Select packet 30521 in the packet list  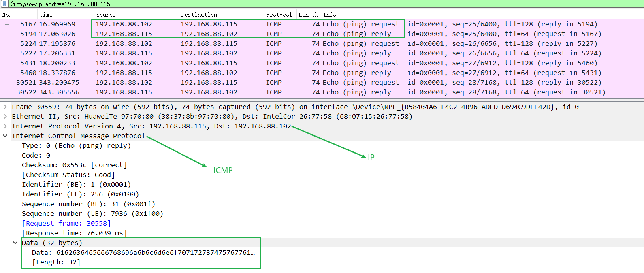[x=322, y=82]
